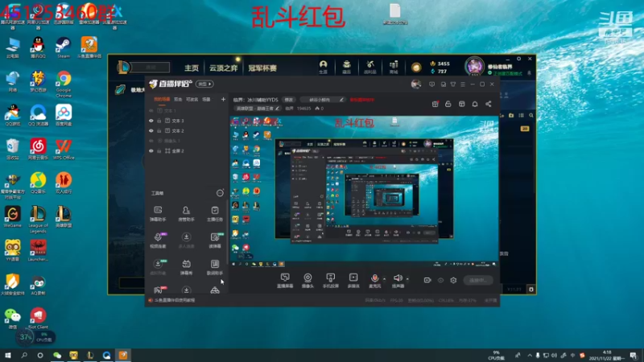
Task: Select the third scene tab
Action: pyautogui.click(x=192, y=99)
